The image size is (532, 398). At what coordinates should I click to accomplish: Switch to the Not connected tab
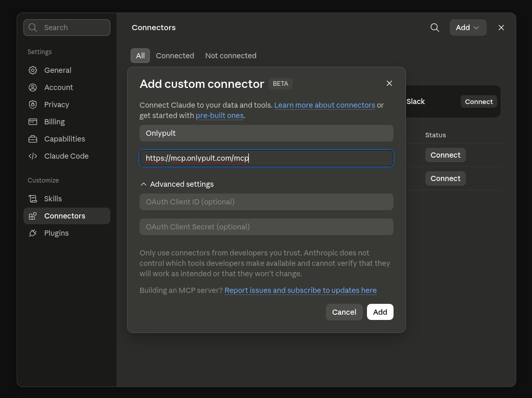coord(231,56)
